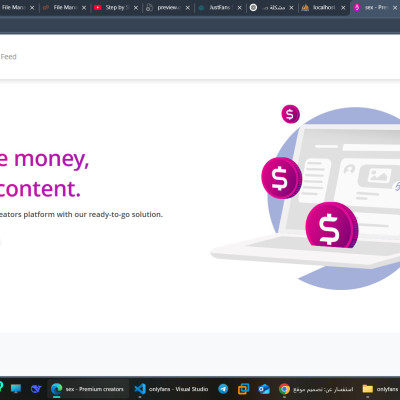Open the onlyfans folder in File Explorer

380,389
